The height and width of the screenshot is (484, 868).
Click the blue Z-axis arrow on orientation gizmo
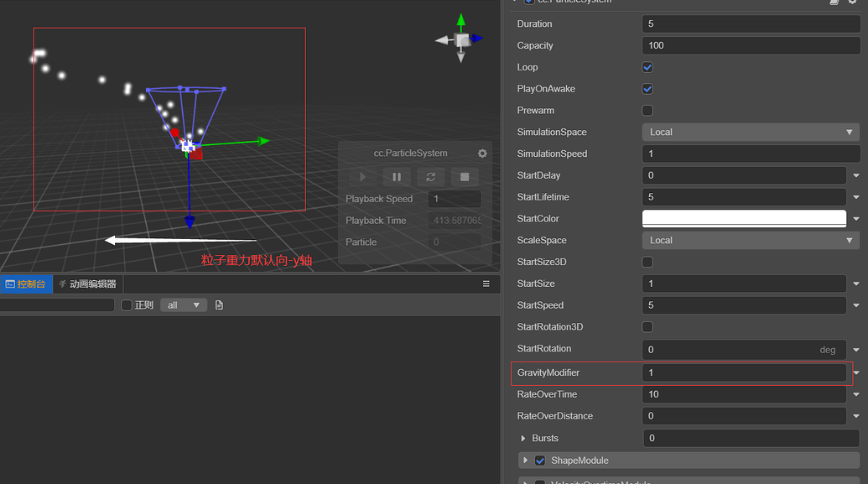pyautogui.click(x=476, y=39)
